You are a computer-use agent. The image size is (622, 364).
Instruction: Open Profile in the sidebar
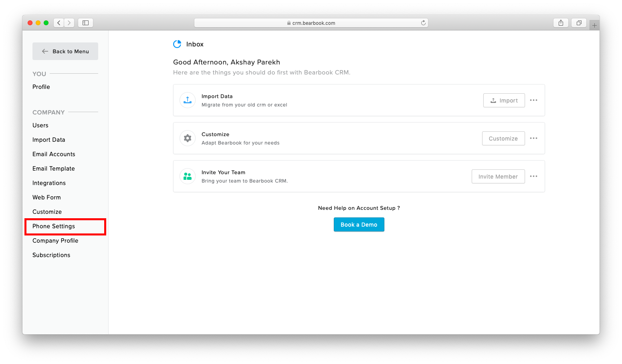(41, 87)
